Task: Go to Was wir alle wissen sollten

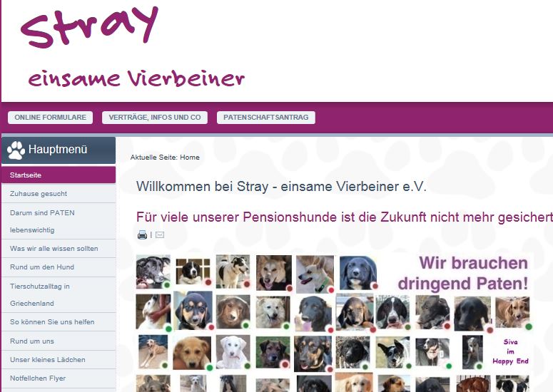Action: click(59, 249)
